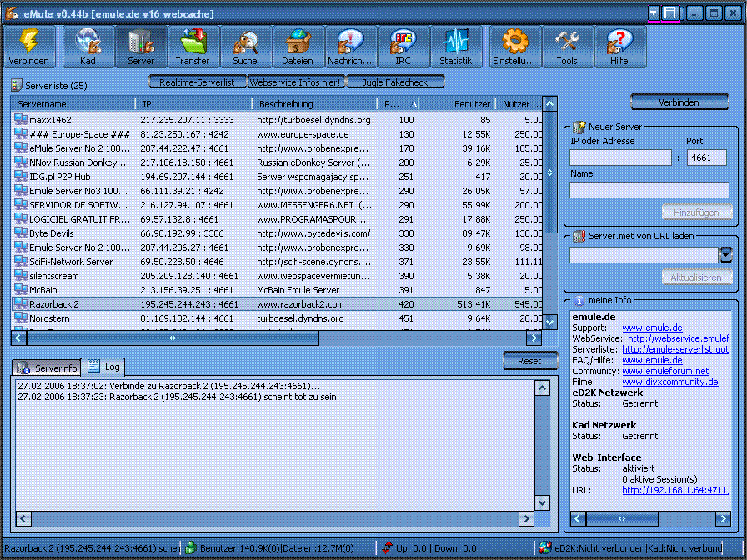Viewport: 747px width, 560px height.
Task: Click the eMule title bar mule icon
Action: coord(12,13)
